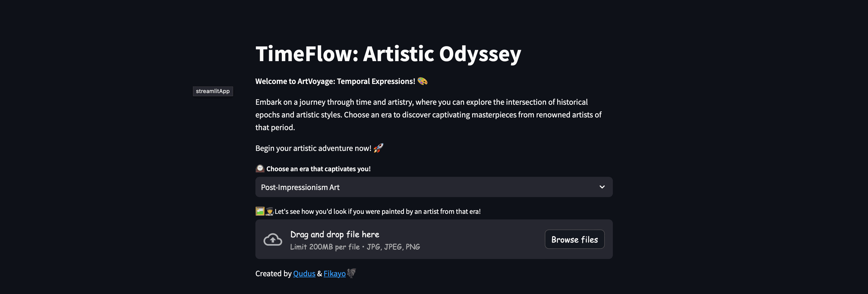Image resolution: width=868 pixels, height=294 pixels.
Task: Open the Qudus creator link
Action: (304, 273)
